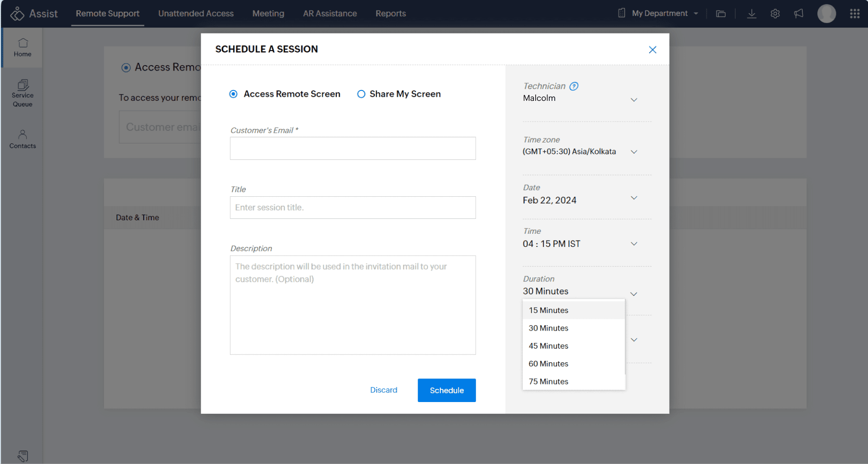Switch to the Unattended Access tab
This screenshot has width=868, height=464.
click(x=196, y=14)
